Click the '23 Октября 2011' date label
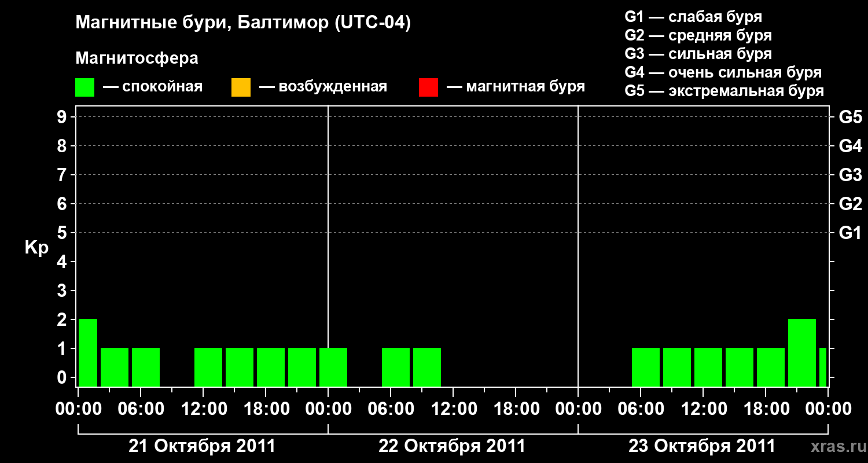Image resolution: width=868 pixels, height=463 pixels. click(702, 446)
